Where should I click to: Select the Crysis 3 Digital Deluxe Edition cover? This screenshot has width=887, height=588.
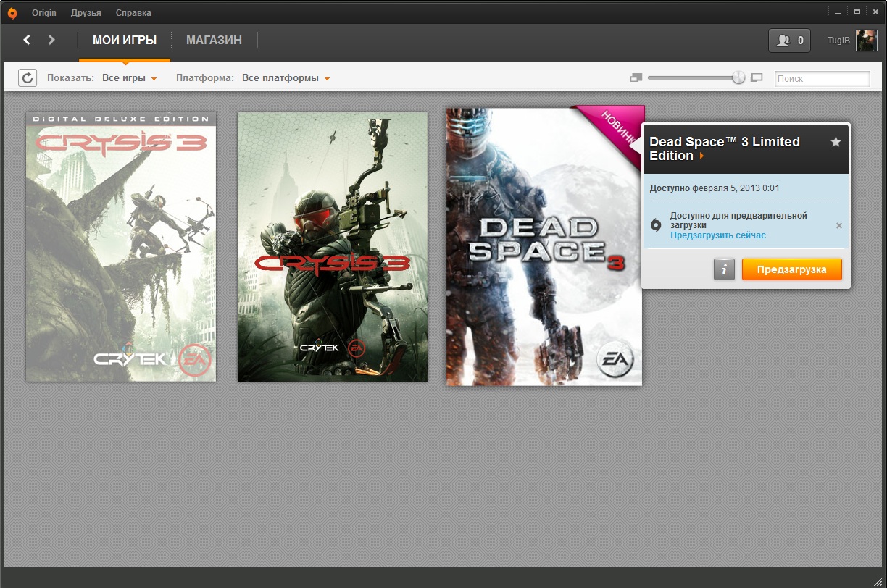coord(121,246)
